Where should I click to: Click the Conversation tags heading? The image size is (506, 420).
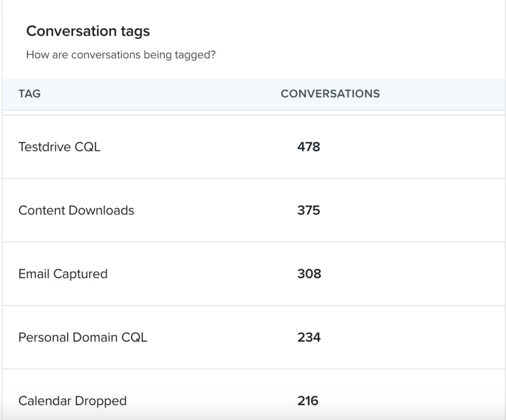tap(88, 31)
